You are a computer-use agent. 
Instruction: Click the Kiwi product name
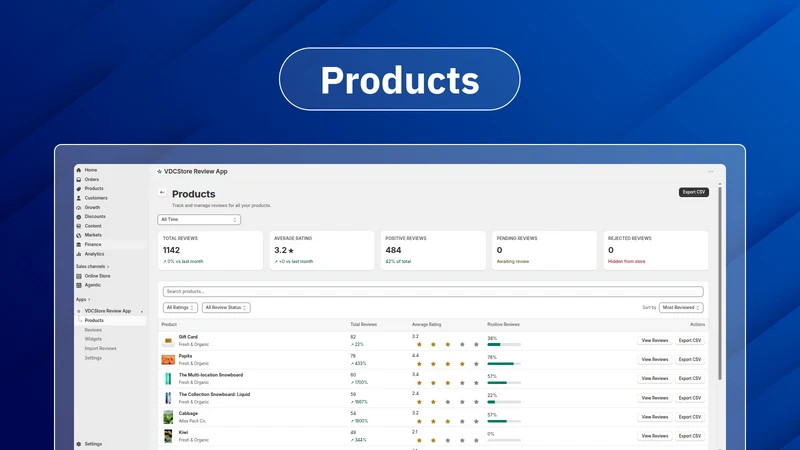(183, 433)
